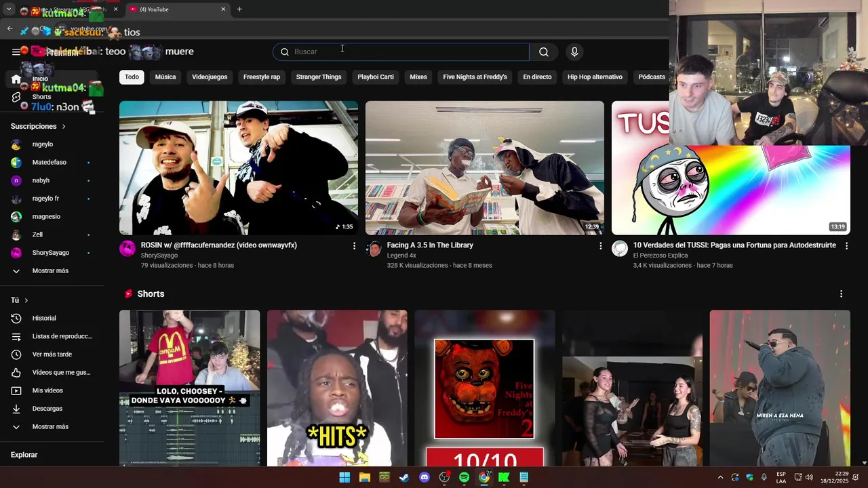Open Mis videos page
This screenshot has height=488, width=868.
(x=52, y=390)
